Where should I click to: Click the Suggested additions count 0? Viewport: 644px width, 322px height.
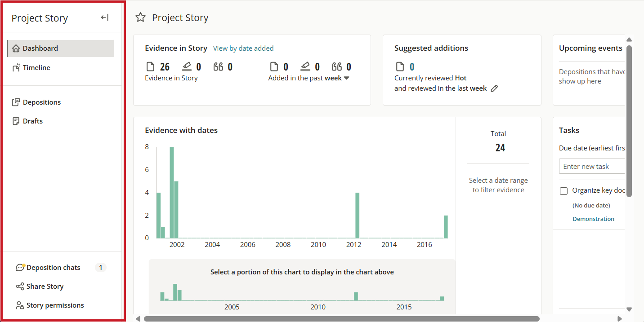click(412, 67)
